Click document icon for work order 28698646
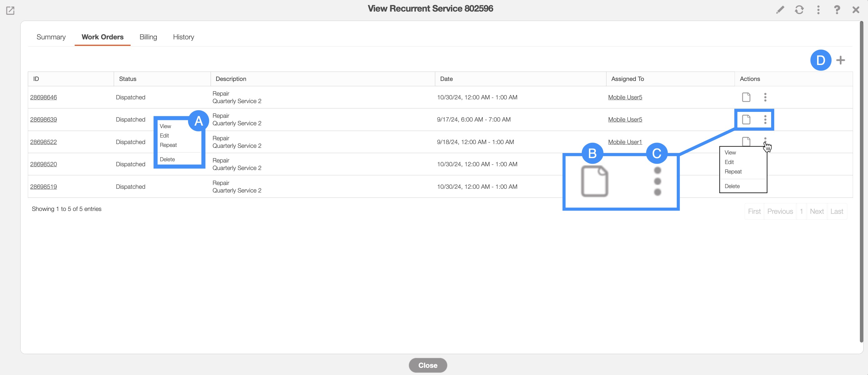This screenshot has height=375, width=868. tap(746, 97)
